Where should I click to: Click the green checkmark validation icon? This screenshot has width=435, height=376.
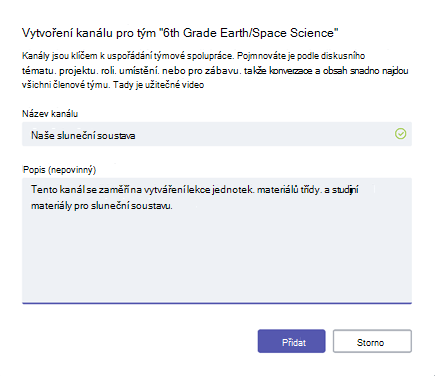tap(400, 134)
